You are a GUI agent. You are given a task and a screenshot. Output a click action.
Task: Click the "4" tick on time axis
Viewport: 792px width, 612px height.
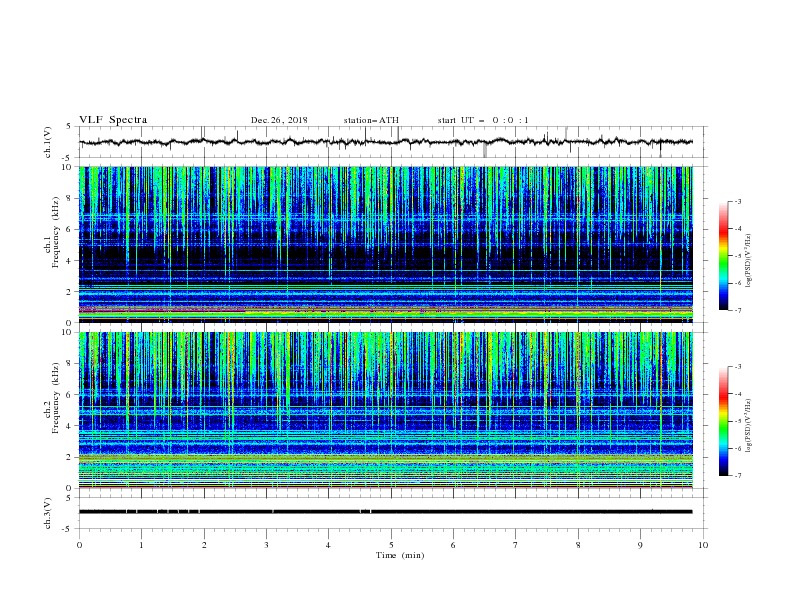click(329, 545)
